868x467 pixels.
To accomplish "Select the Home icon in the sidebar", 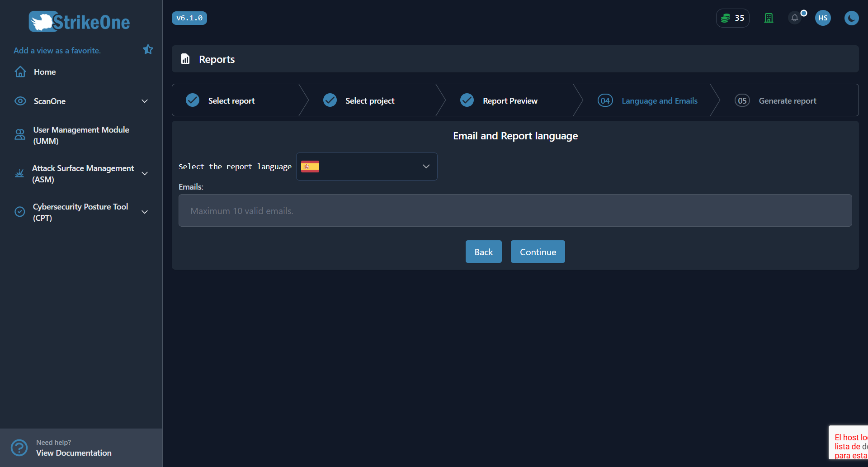I will pos(20,71).
